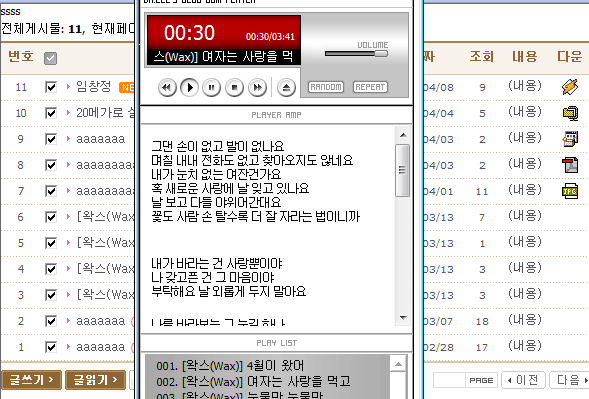Screen dimensions: 589x399
Task: Download the post 9 attachment icon
Action: click(570, 139)
